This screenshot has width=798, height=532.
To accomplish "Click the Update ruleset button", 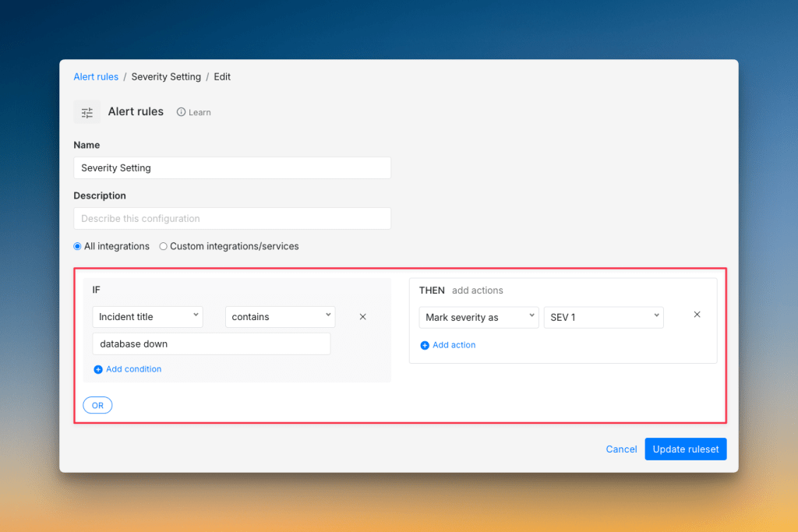I will click(685, 449).
